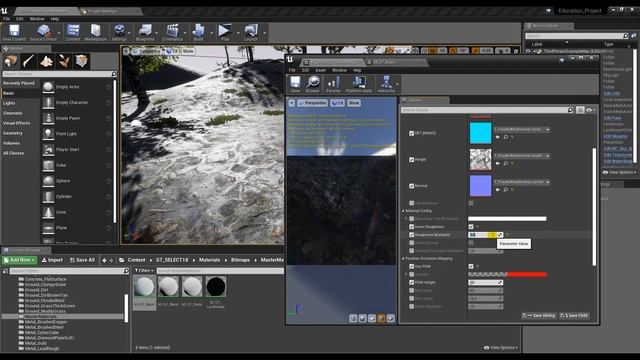Toggle Invert Roughness value checkbox
This screenshot has height=360, width=640.
click(471, 227)
